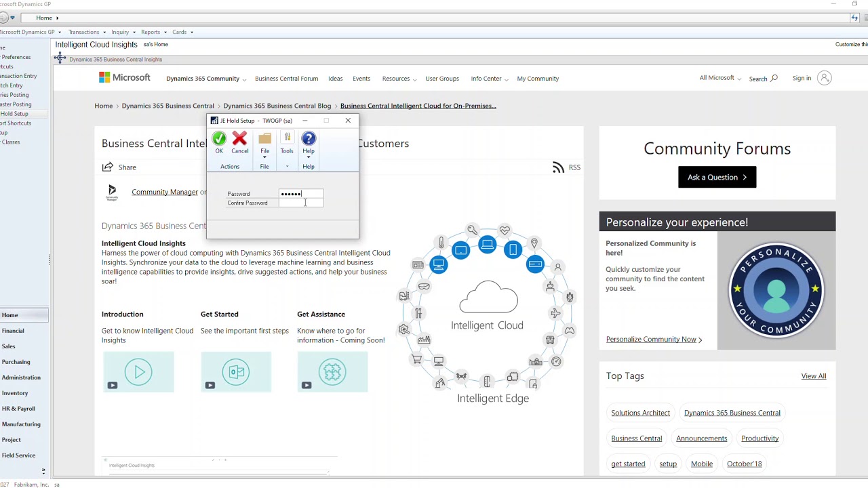868x488 pixels.
Task: Click the green OK checkmark in JE Hold Setup
Action: pyautogui.click(x=219, y=138)
